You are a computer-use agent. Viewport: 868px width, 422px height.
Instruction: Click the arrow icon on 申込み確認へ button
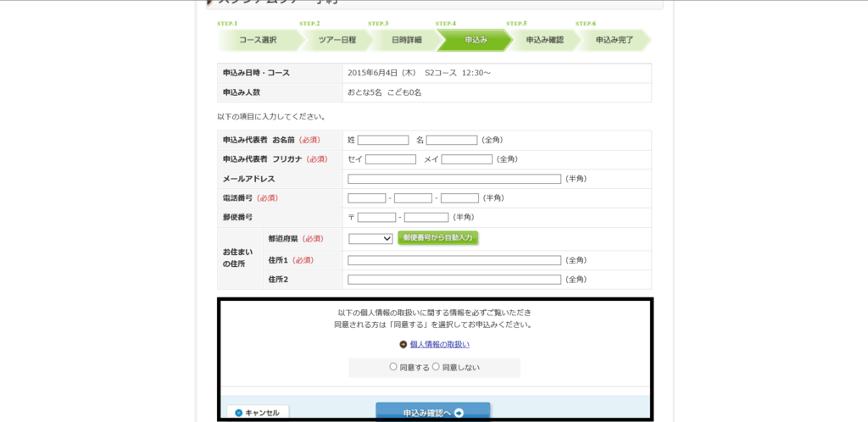click(x=459, y=413)
